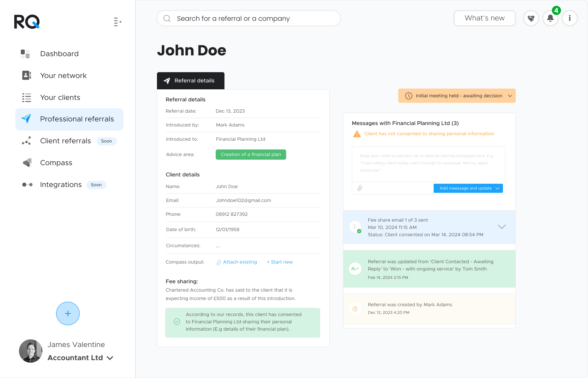Open the info help icon

coord(570,18)
